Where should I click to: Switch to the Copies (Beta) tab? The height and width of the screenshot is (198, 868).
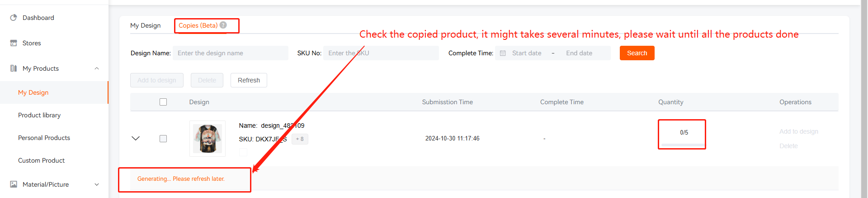coord(198,25)
